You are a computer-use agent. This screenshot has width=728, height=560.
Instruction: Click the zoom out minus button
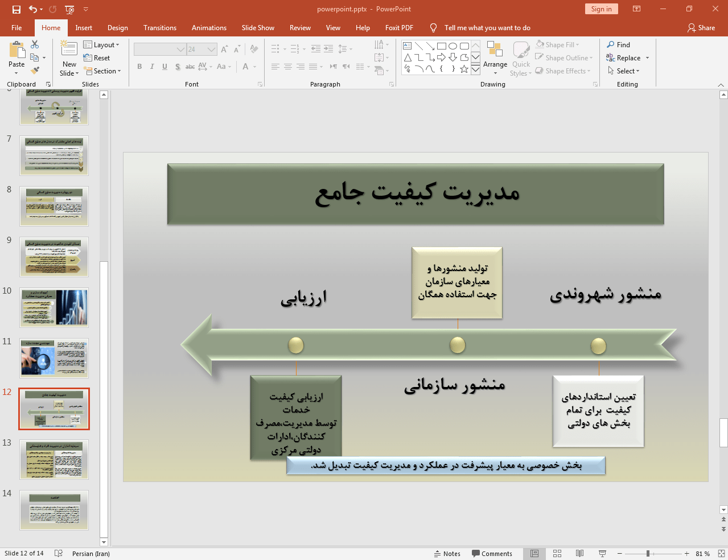pyautogui.click(x=620, y=554)
